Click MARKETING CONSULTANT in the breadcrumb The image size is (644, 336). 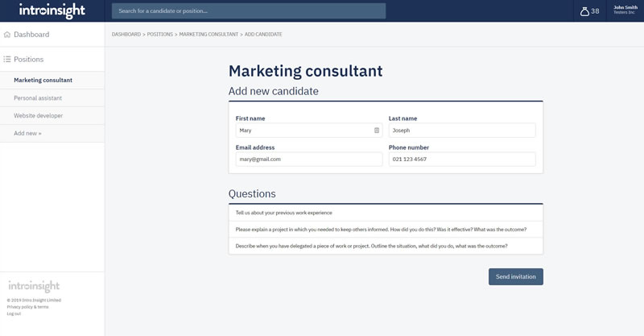tap(208, 35)
